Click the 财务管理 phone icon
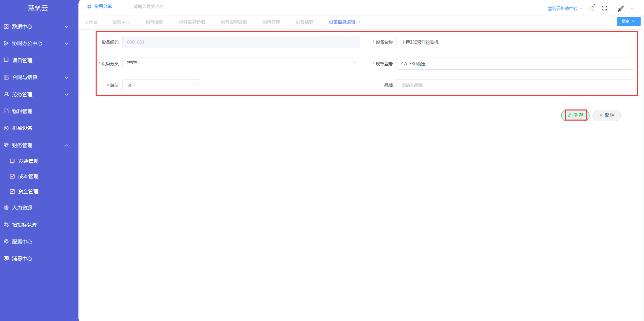644x321 pixels. [6, 145]
